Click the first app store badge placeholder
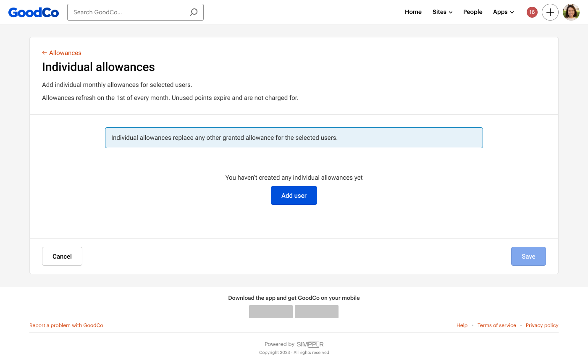Image resolution: width=588 pixels, height=364 pixels. pos(270,312)
